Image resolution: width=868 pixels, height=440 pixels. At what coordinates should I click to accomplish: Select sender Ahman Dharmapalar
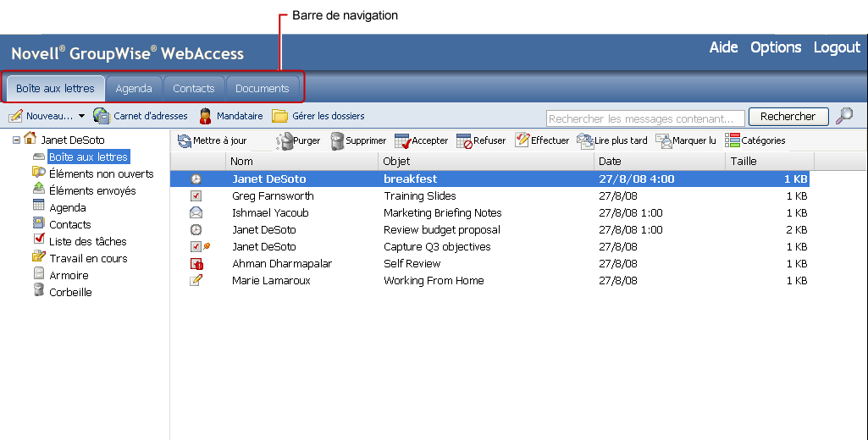(x=282, y=263)
